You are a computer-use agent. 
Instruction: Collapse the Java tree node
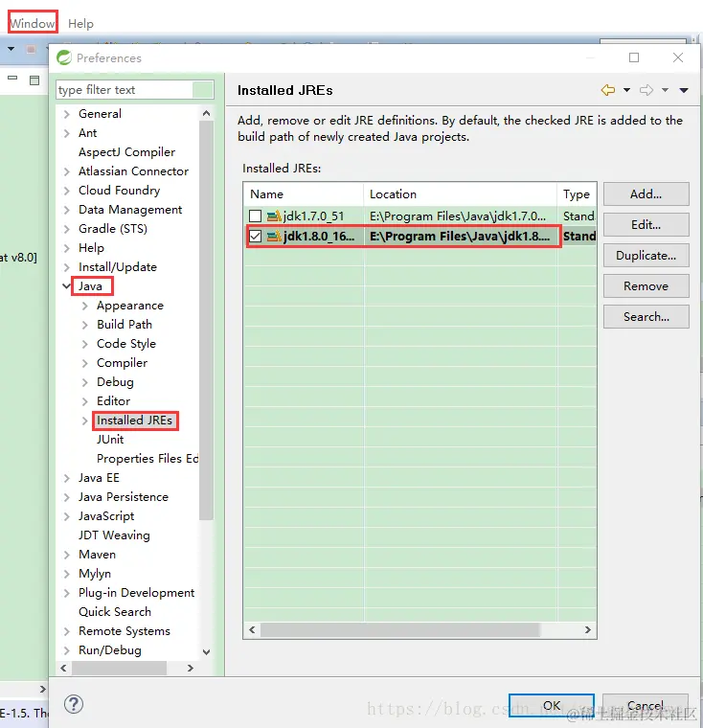coord(67,286)
